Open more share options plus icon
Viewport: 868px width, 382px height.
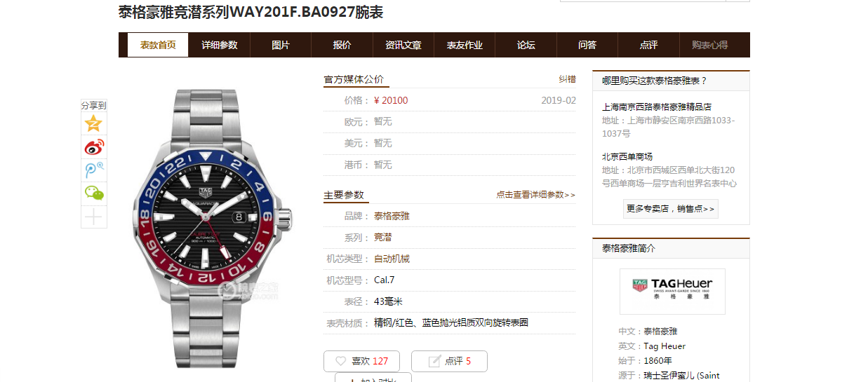point(93,217)
